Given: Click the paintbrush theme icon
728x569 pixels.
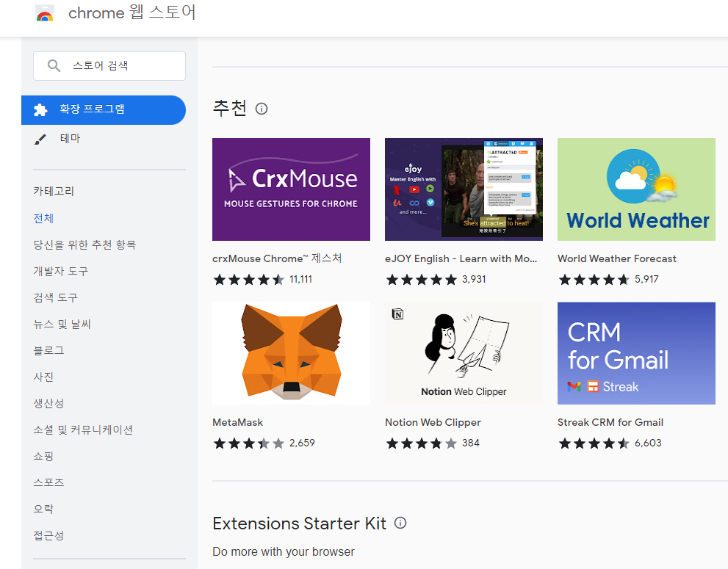Looking at the screenshot, I should tap(40, 139).
